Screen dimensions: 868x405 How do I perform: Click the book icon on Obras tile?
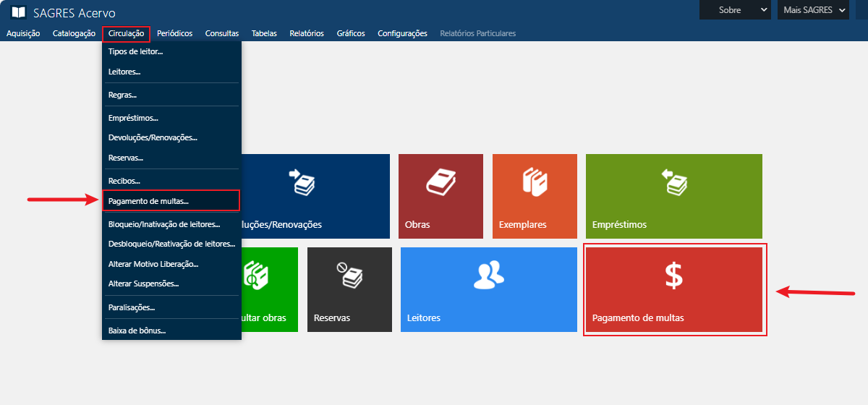click(440, 182)
